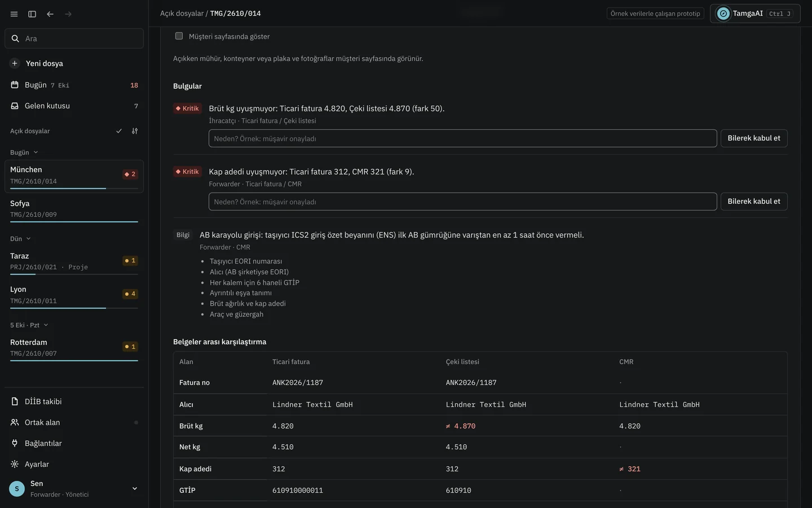The width and height of the screenshot is (812, 508).
Task: Click the calendar icon next to Bugün
Action: pos(15,85)
